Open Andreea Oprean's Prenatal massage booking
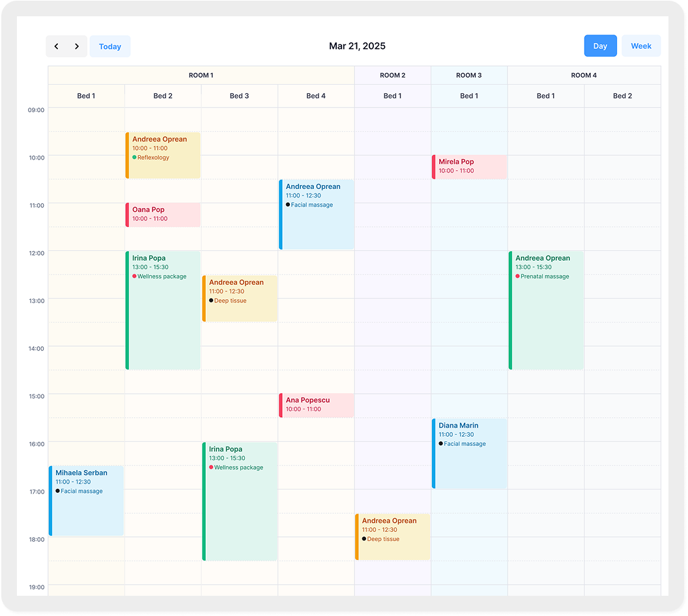The width and height of the screenshot is (688, 616). pos(546,310)
